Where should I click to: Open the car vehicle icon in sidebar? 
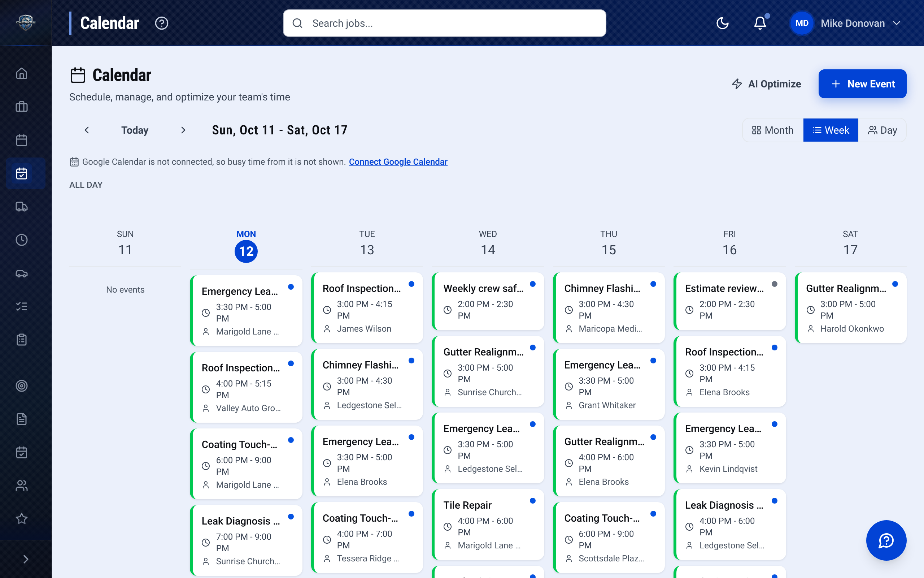click(22, 274)
